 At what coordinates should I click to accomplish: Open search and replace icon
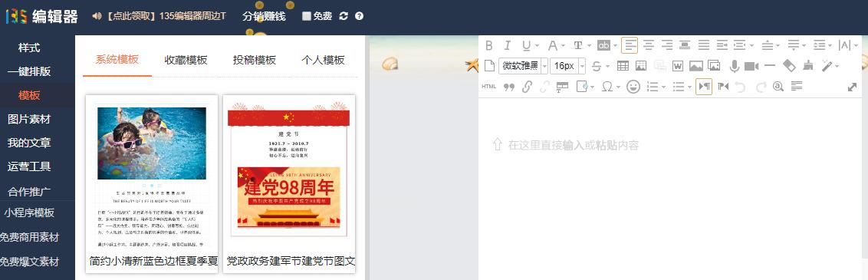point(778,87)
